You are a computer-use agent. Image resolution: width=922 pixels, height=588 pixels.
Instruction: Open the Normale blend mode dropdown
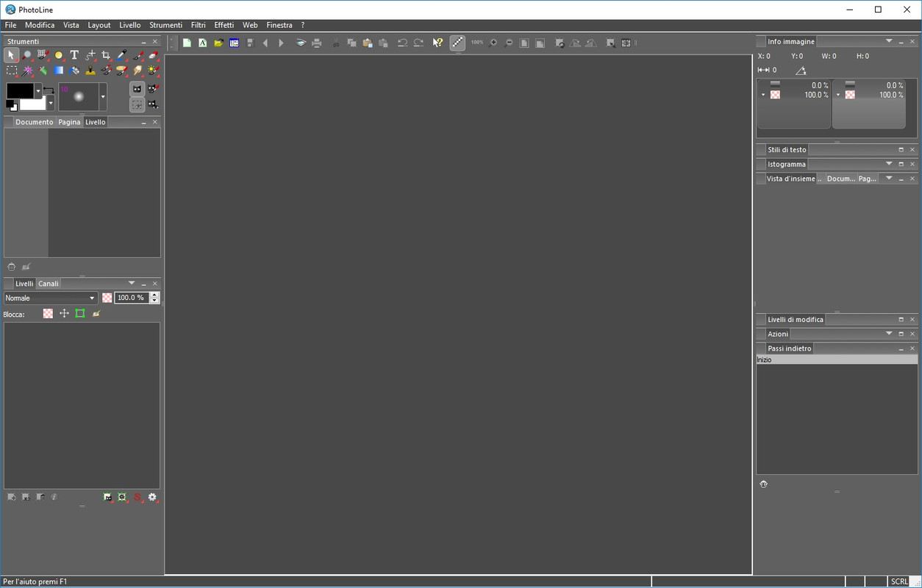(50, 298)
